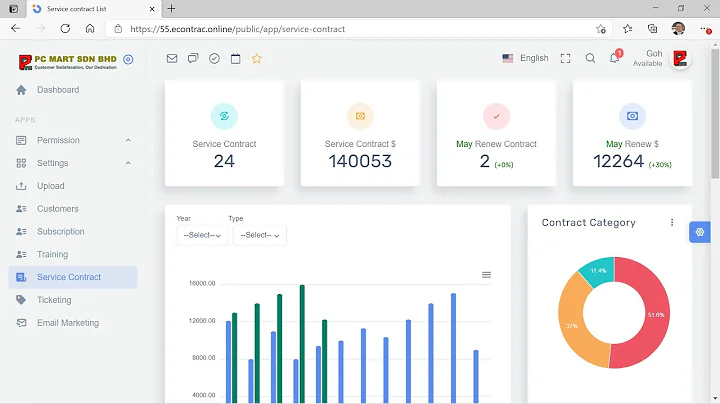Image resolution: width=720 pixels, height=404 pixels.
Task: Open browser favorites list icon
Action: (x=628, y=29)
